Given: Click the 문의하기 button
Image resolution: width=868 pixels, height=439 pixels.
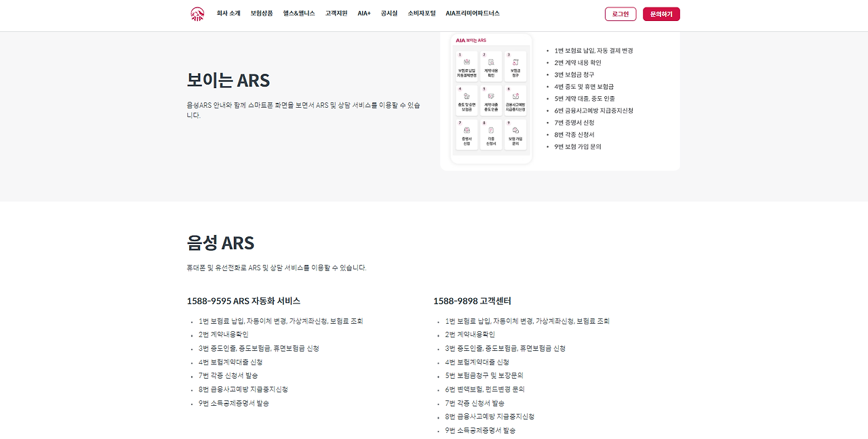Looking at the screenshot, I should click(661, 14).
